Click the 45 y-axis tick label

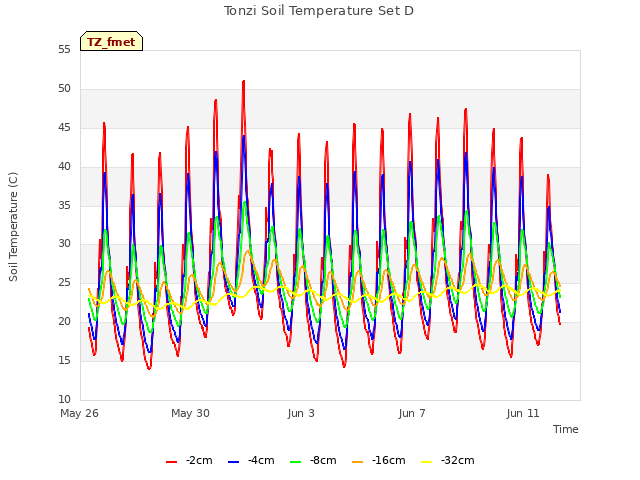[x=64, y=128]
